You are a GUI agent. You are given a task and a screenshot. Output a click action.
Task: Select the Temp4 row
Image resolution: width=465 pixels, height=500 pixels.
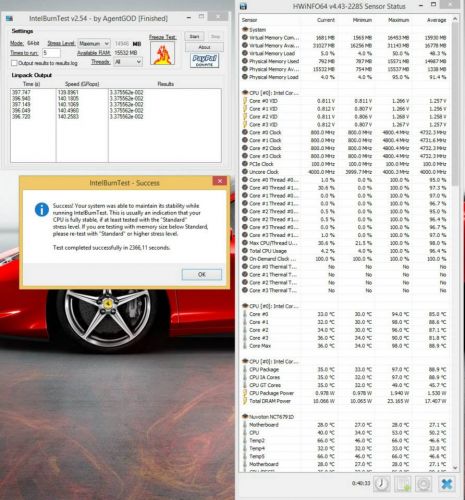click(345, 448)
